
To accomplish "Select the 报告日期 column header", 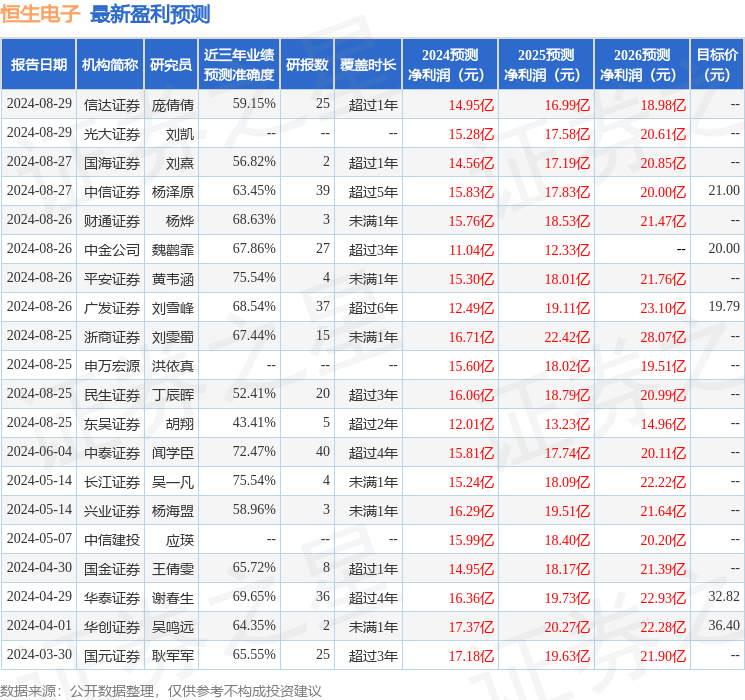I will tap(38, 64).
